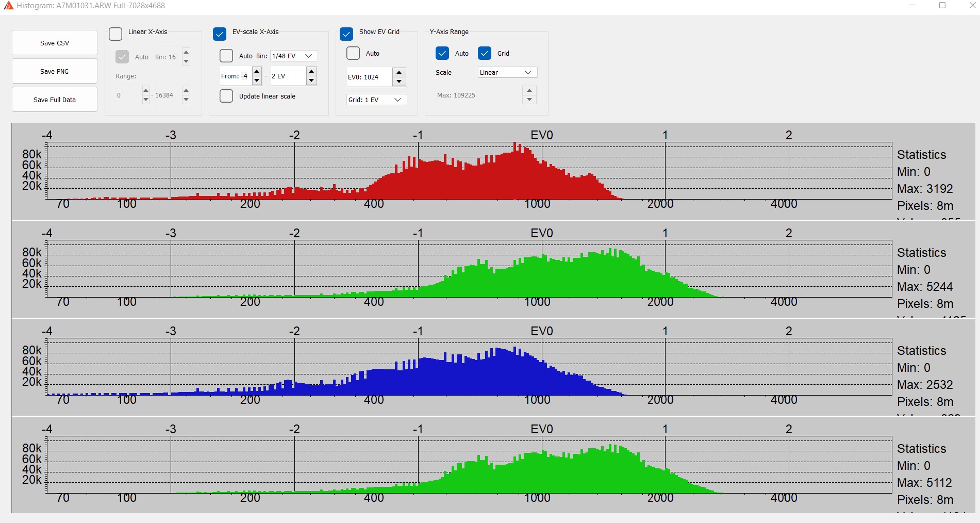Uncheck the EV-scale X-Axis checkbox
Viewport: 980px width, 523px height.
coord(220,34)
